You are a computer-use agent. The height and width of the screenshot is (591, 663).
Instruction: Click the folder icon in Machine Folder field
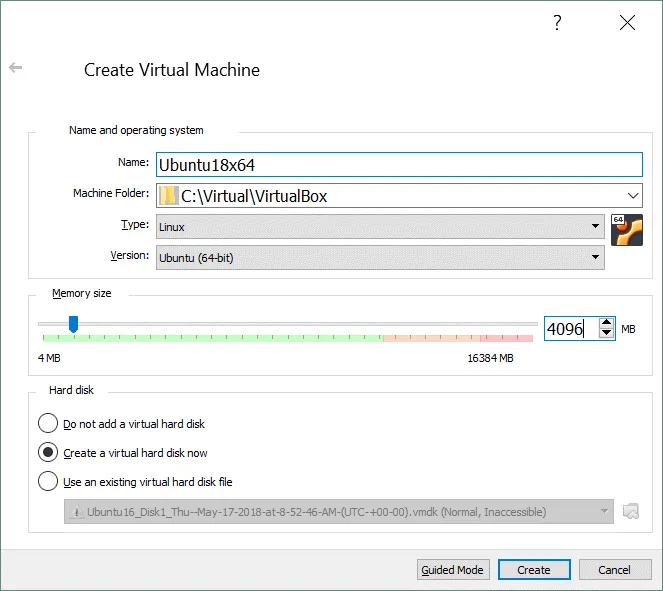pyautogui.click(x=169, y=195)
